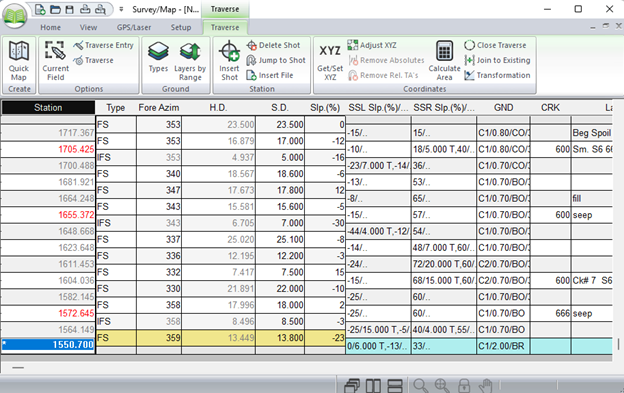Open the GPS/Laser ribbon tab

tap(134, 27)
